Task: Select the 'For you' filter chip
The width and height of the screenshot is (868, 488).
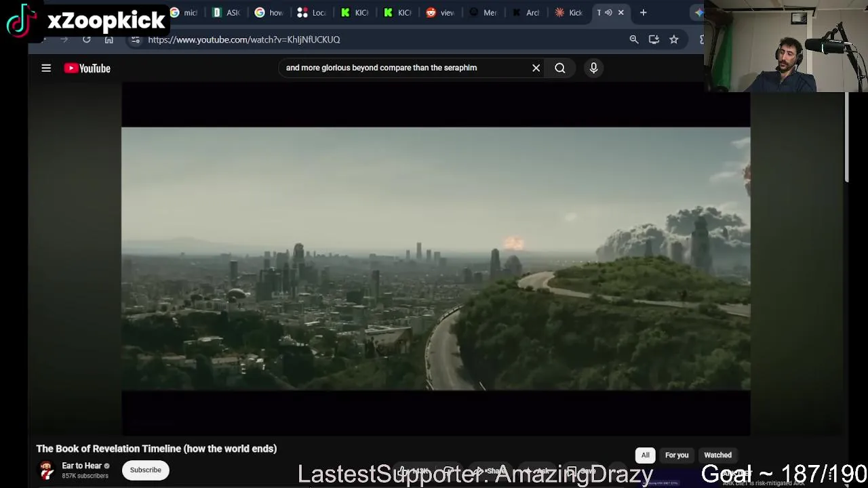Action: pyautogui.click(x=677, y=455)
